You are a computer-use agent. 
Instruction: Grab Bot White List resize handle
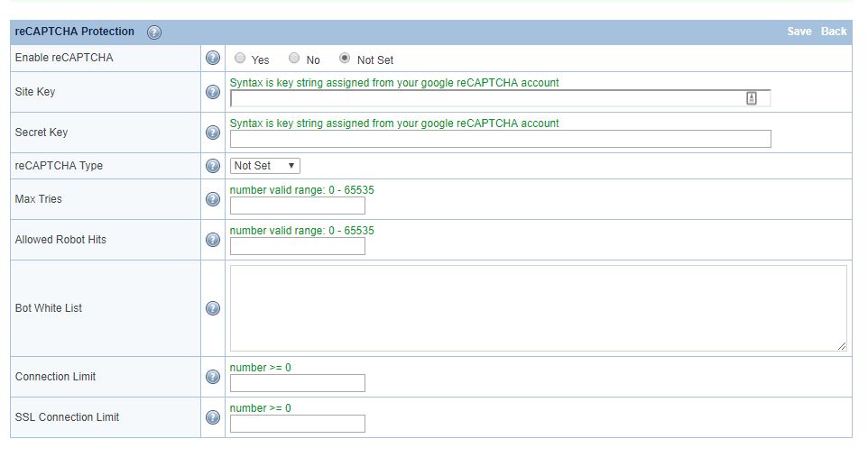842,346
